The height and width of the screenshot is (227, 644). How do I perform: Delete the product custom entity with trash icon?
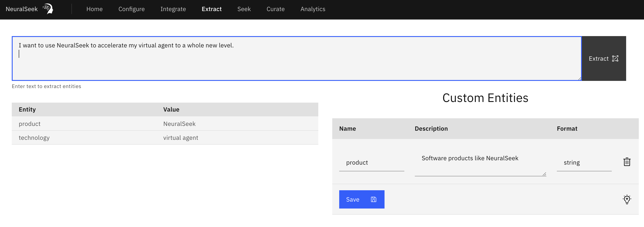[627, 162]
